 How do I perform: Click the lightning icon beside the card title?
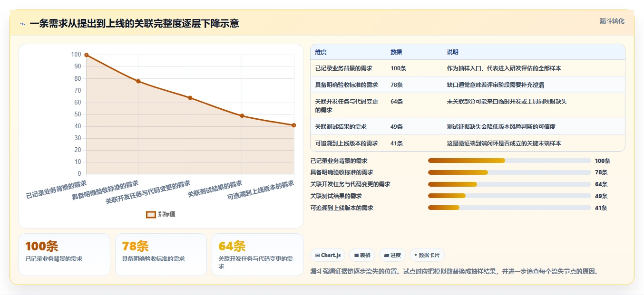tap(22, 24)
